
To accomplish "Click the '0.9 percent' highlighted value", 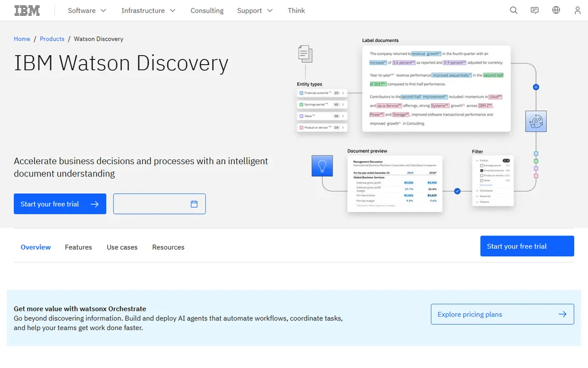I will coord(455,63).
